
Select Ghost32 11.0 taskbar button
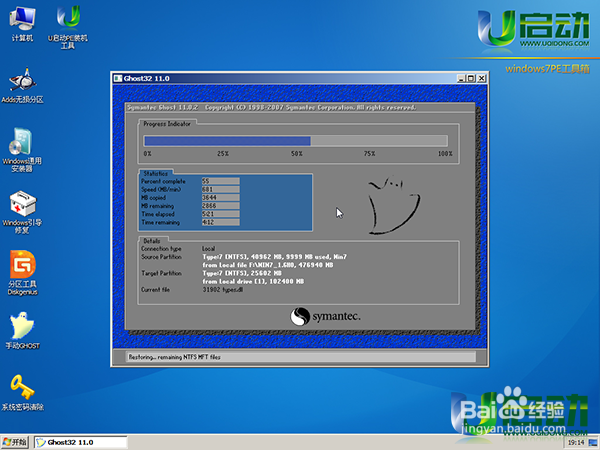pyautogui.click(x=81, y=442)
